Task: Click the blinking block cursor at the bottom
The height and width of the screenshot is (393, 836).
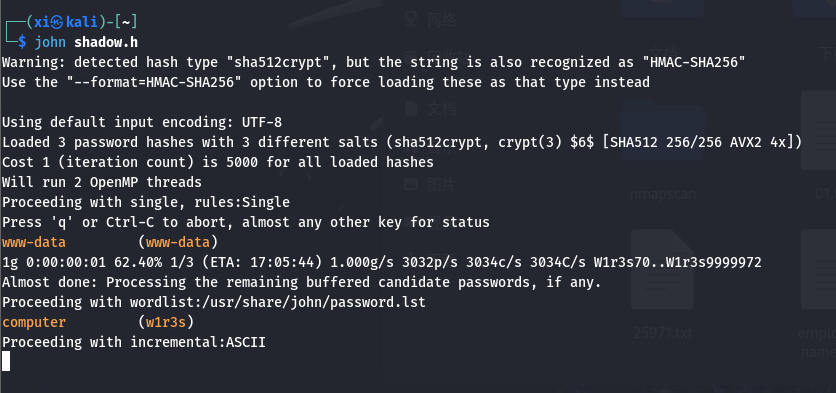Action: pyautogui.click(x=6, y=361)
